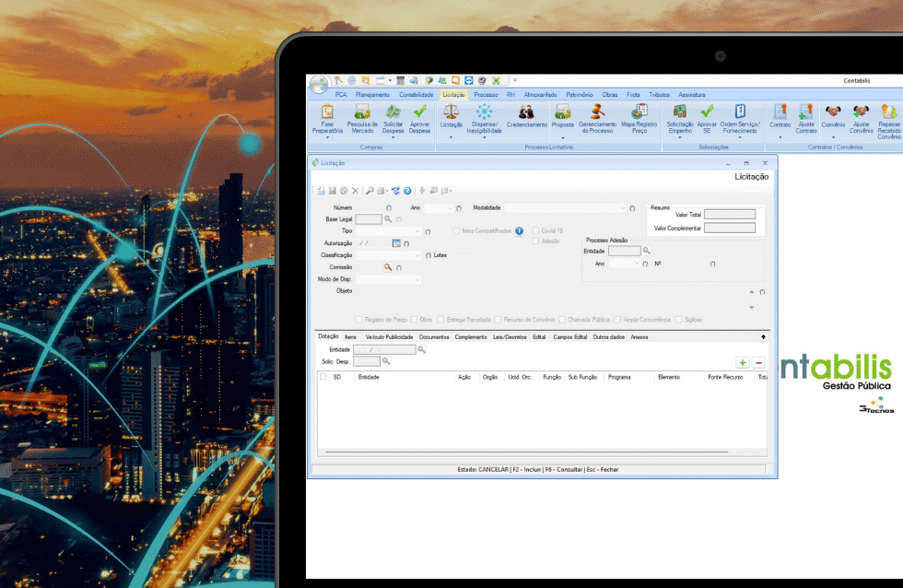Click the Valor Total field
Screen dimensions: 903x588
point(729,215)
